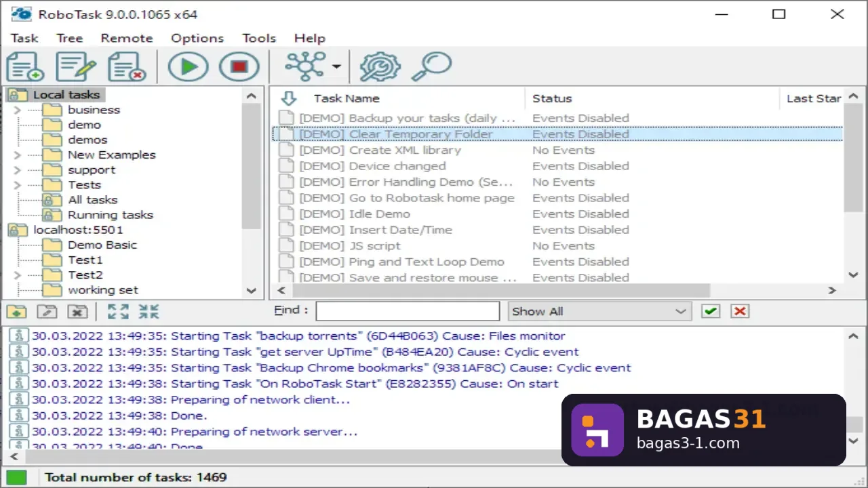The image size is (868, 488).
Task: Click the delete task toolbar icon
Action: (x=127, y=66)
